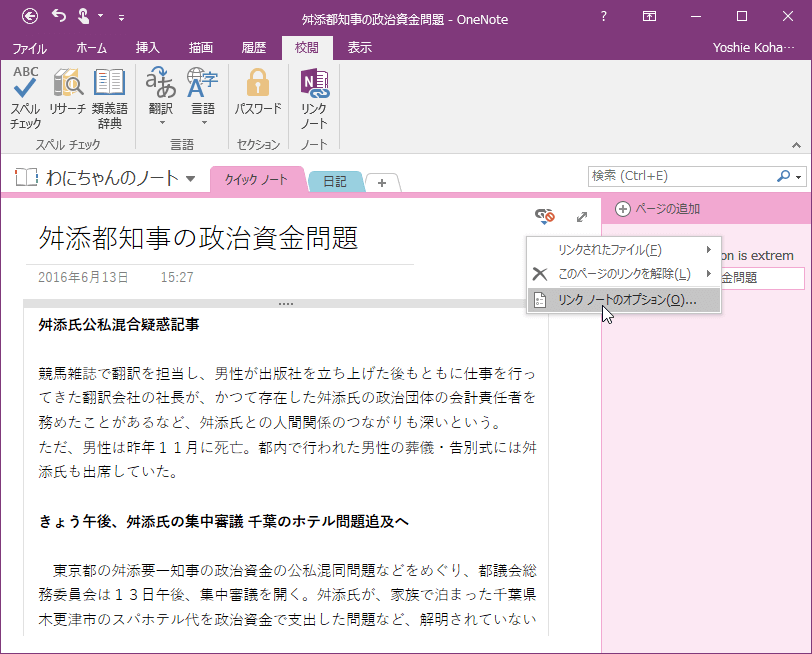Toggle Touch/Mouse mode icon
The height and width of the screenshot is (654, 812).
83,17
